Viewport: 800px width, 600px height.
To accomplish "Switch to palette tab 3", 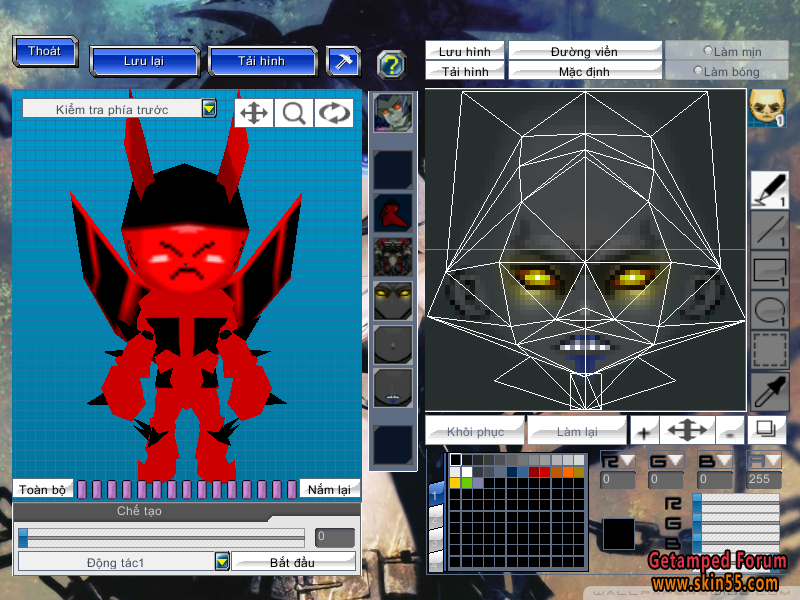I will tap(436, 542).
